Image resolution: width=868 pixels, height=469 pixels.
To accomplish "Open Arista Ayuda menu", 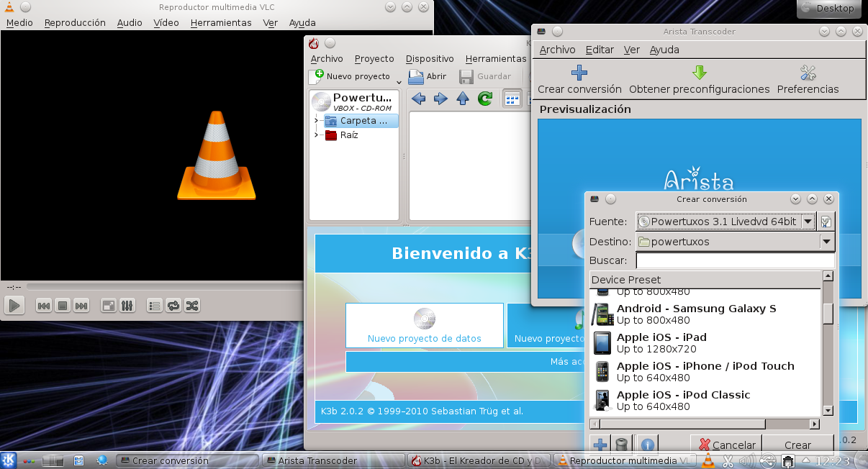I will click(x=664, y=50).
